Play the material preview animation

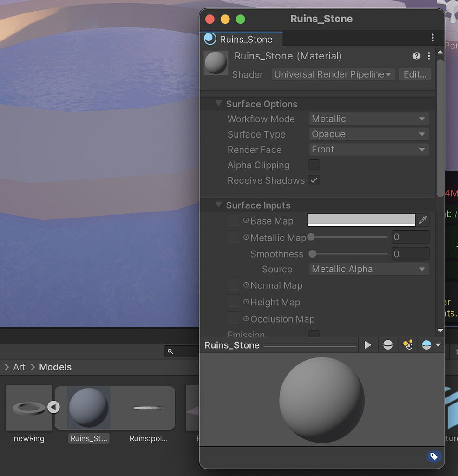coord(368,344)
